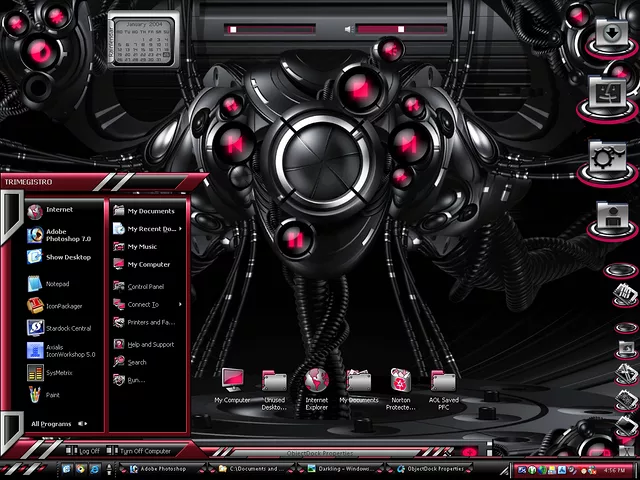Open Control Panel from Start menu
Image resolution: width=640 pixels, height=480 pixels.
[145, 287]
